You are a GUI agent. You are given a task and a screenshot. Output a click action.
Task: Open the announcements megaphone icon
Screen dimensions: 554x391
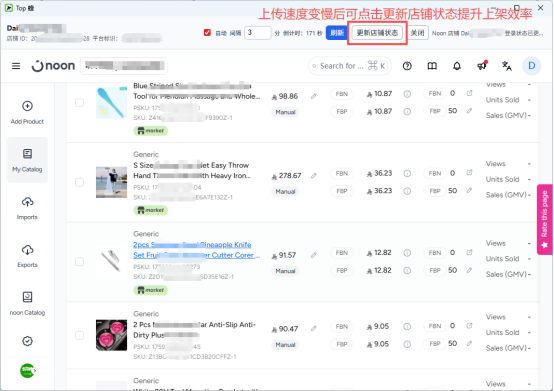point(482,66)
